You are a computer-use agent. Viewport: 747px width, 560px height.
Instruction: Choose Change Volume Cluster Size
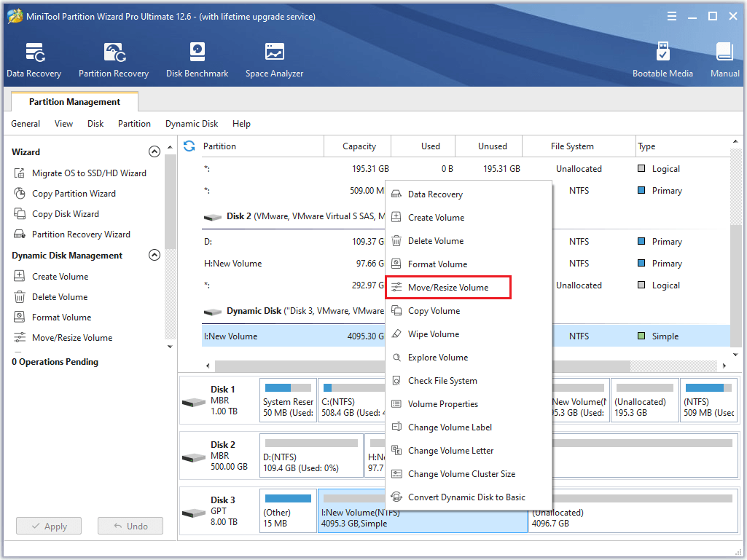pyautogui.click(x=469, y=474)
